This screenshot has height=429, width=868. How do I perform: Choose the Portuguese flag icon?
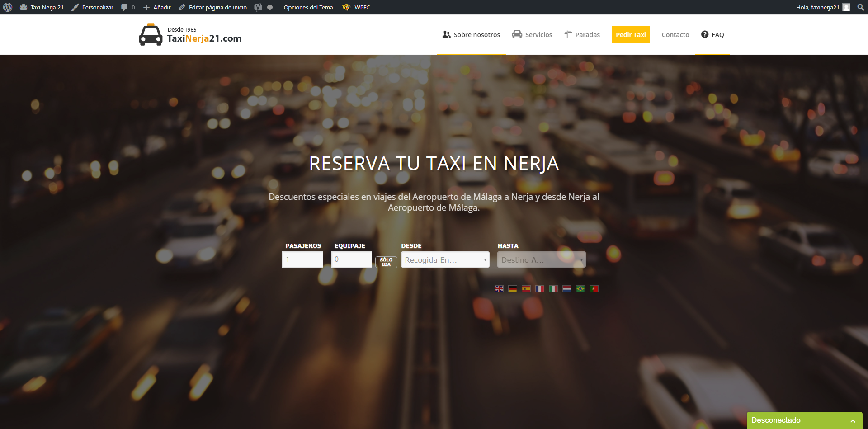(594, 288)
